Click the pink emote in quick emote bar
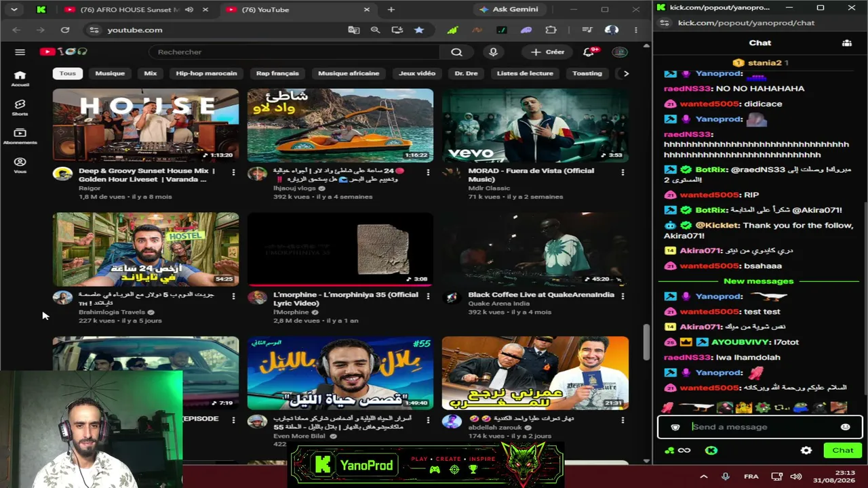Screen dimensions: 868x488 [x=668, y=407]
